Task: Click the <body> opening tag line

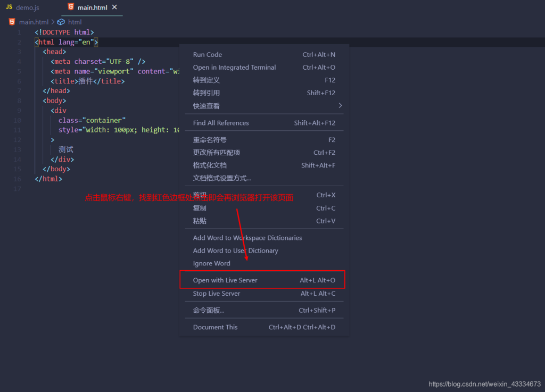Action: click(x=54, y=101)
